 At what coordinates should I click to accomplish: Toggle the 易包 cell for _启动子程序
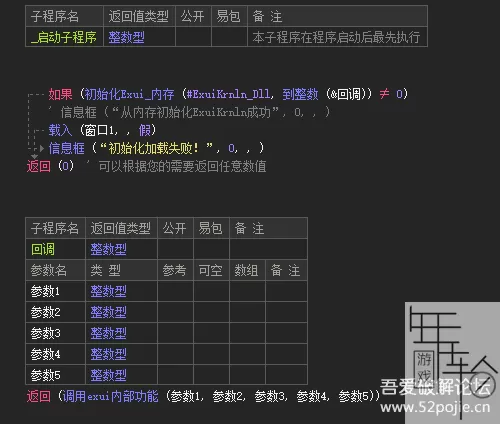(229, 37)
